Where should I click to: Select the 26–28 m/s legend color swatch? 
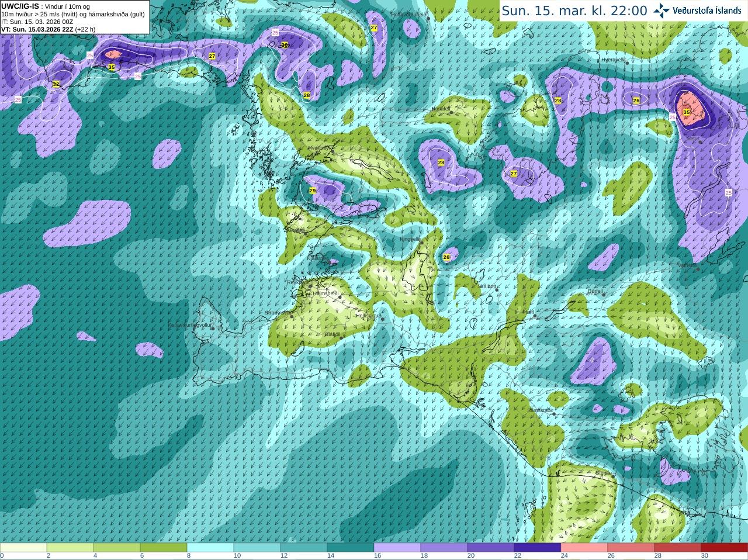(x=631, y=548)
